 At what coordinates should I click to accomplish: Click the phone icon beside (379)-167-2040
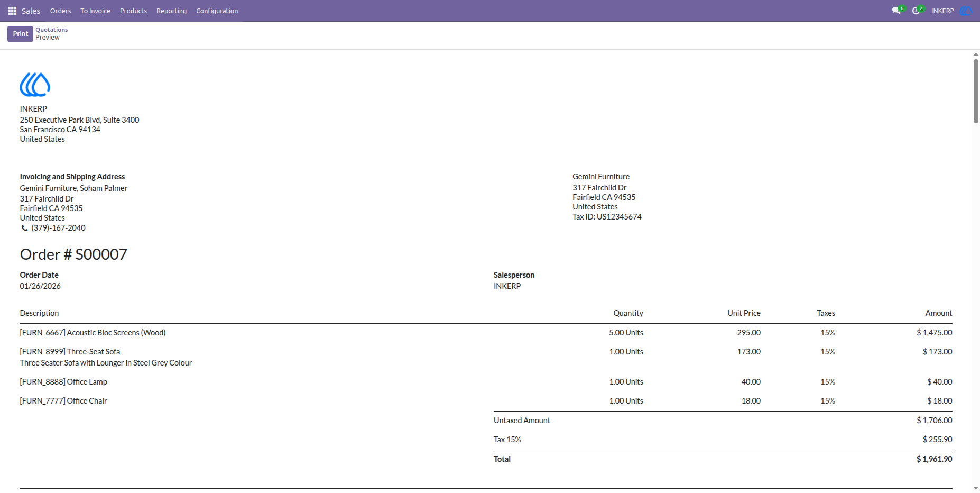pos(24,229)
